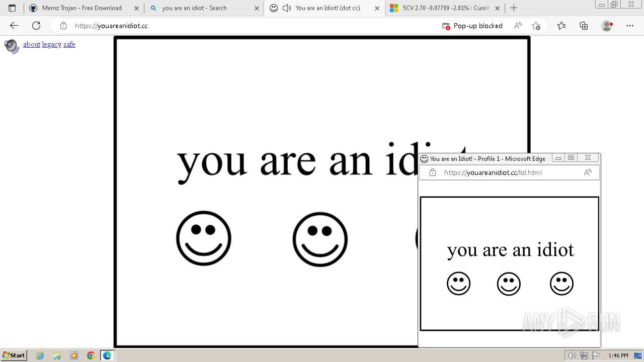
Task: Open Action Center flag icon
Action: (x=596, y=355)
